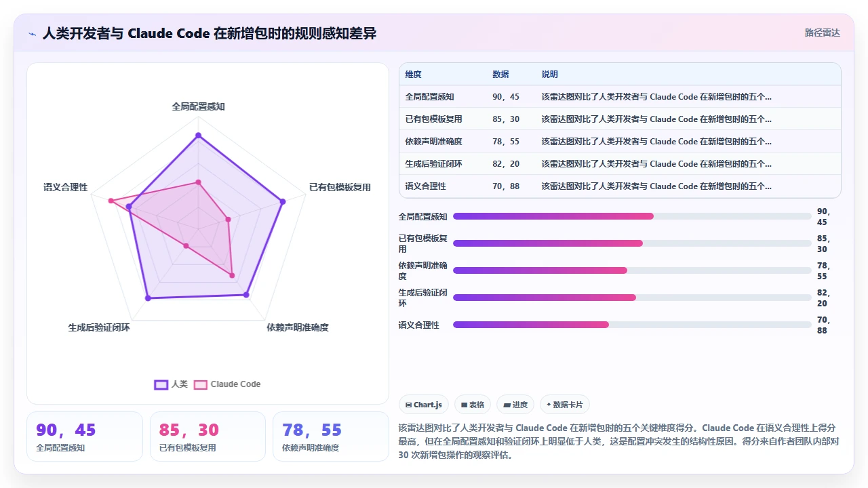Click the lightning icon beside the title
Viewport: 868px width, 488px height.
(32, 33)
